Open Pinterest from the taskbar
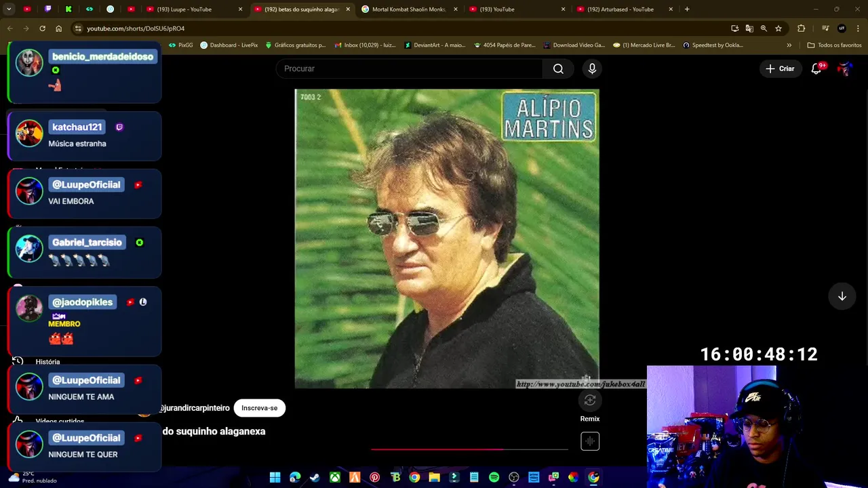This screenshot has width=868, height=488. point(374,477)
